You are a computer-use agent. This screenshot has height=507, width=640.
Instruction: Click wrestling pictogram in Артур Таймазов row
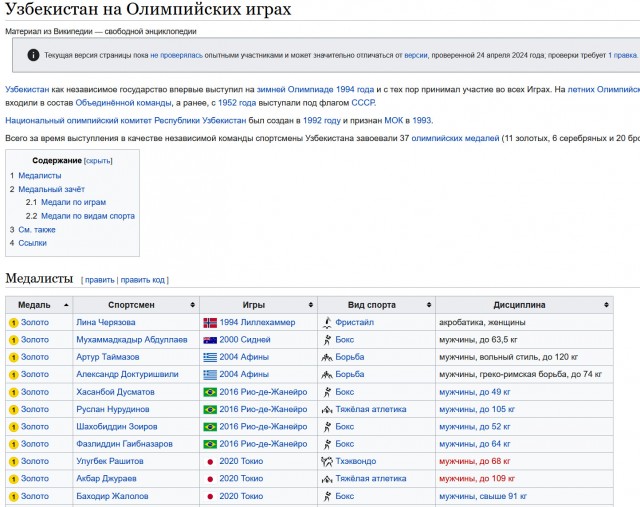[x=327, y=358]
